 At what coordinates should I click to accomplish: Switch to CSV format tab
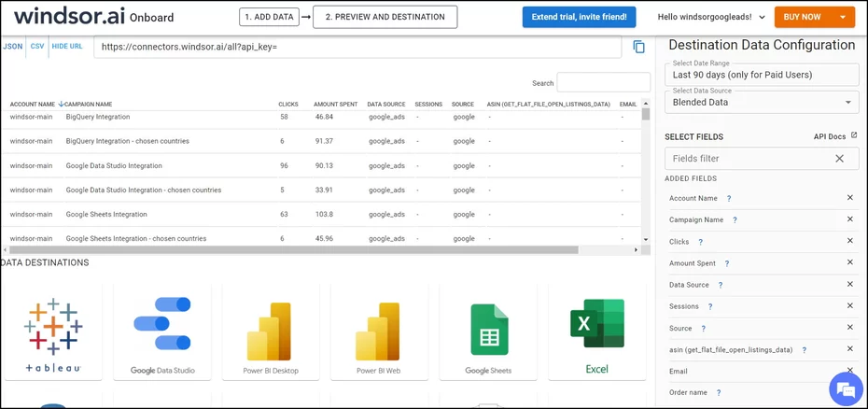(x=37, y=47)
